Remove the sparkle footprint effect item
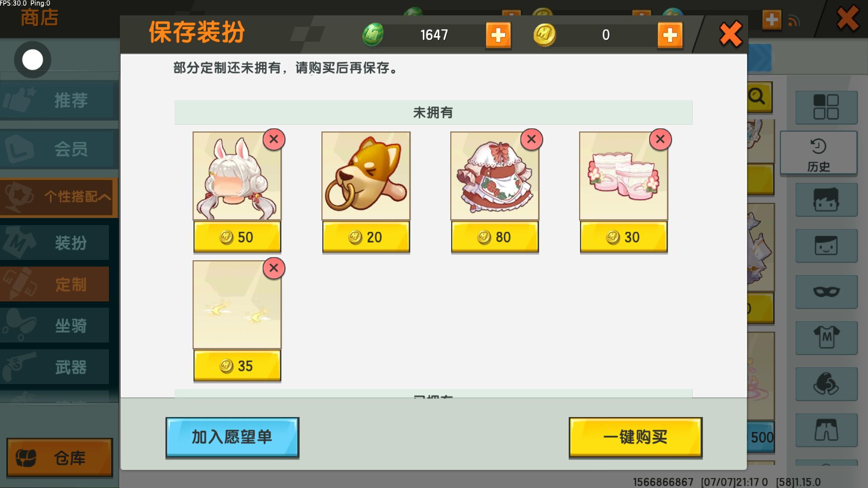 click(x=274, y=268)
